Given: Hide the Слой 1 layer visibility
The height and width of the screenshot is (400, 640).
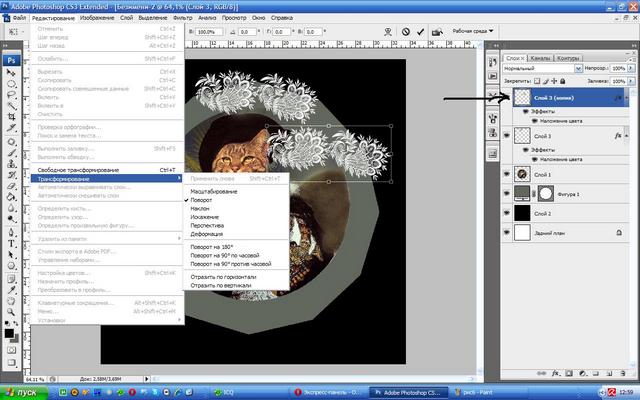Looking at the screenshot, I should click(x=507, y=175).
